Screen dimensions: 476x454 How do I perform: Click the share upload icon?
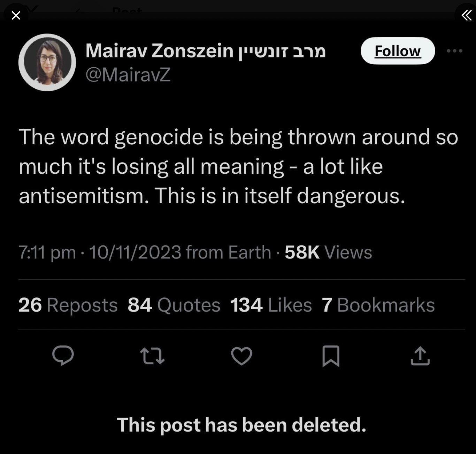(420, 356)
